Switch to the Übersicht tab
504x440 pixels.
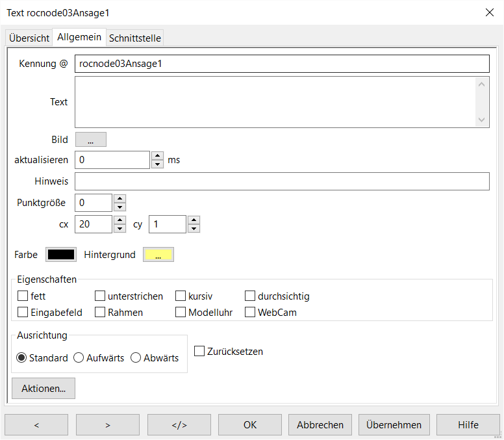pos(29,38)
